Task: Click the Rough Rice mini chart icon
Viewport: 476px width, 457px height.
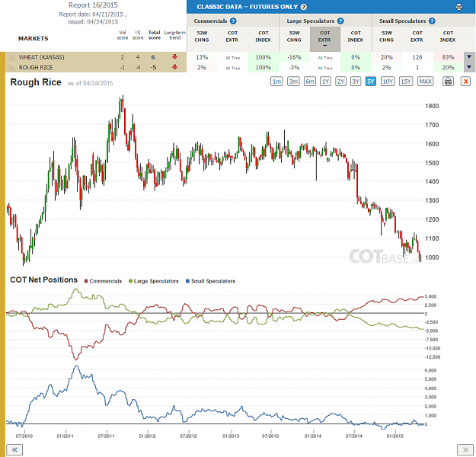Action: point(12,68)
